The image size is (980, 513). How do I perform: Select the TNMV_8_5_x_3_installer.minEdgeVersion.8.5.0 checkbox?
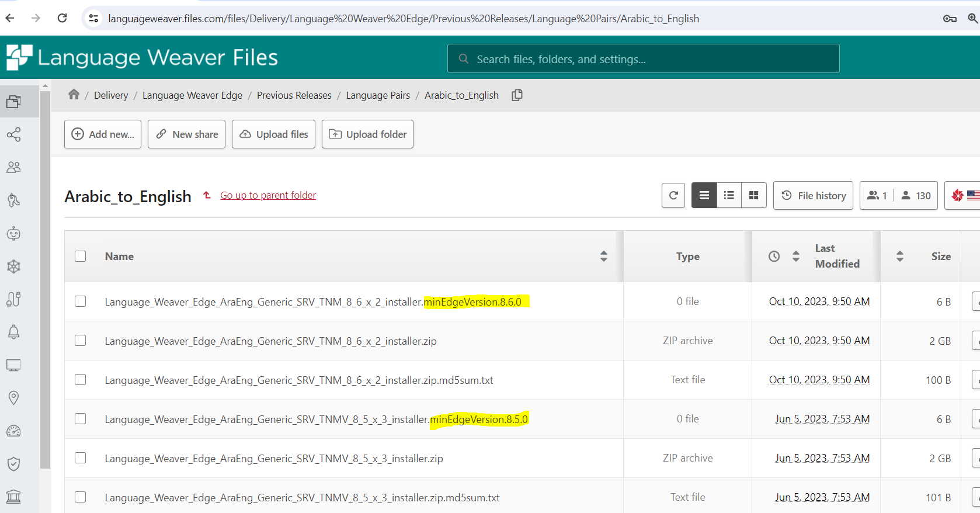tap(81, 418)
